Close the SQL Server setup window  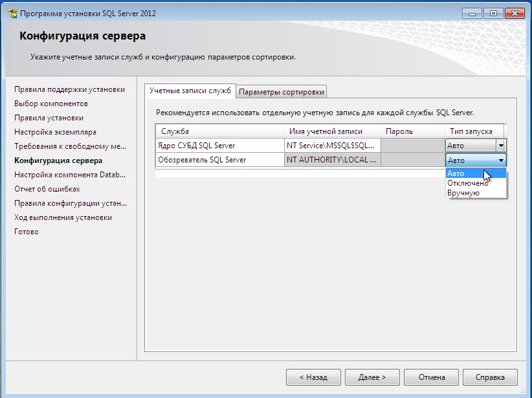coord(515,14)
